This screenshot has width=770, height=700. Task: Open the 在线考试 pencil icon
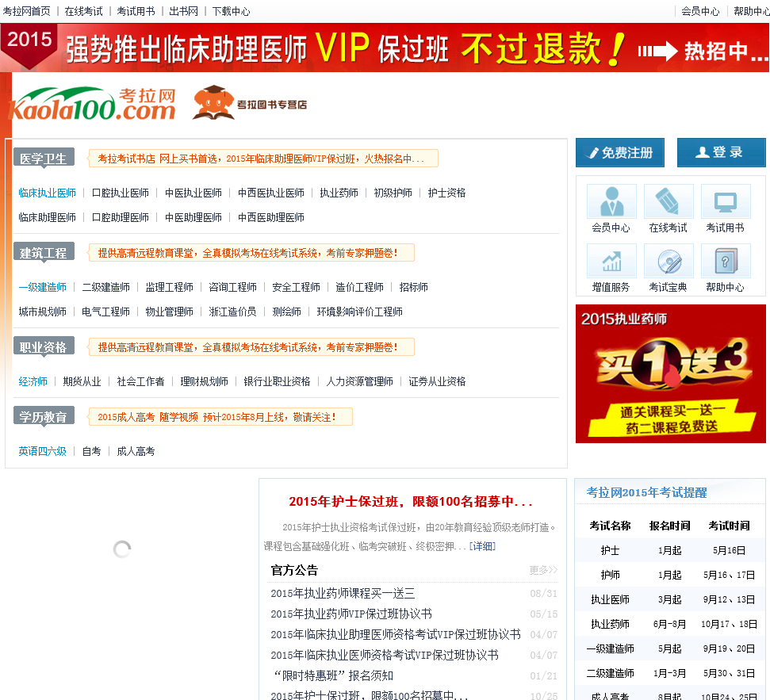pos(668,201)
